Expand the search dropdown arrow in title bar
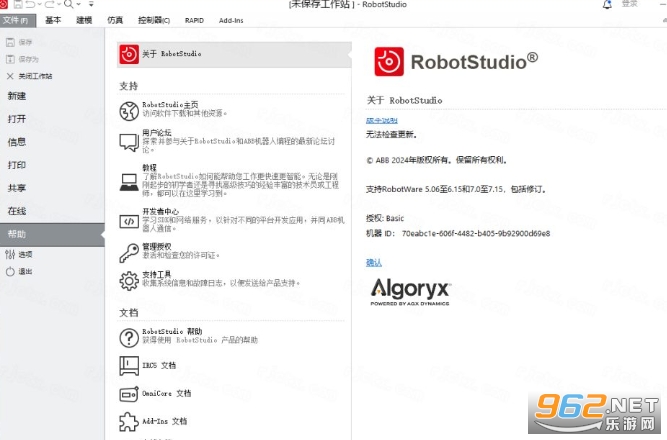The width and height of the screenshot is (667, 440). [78, 5]
